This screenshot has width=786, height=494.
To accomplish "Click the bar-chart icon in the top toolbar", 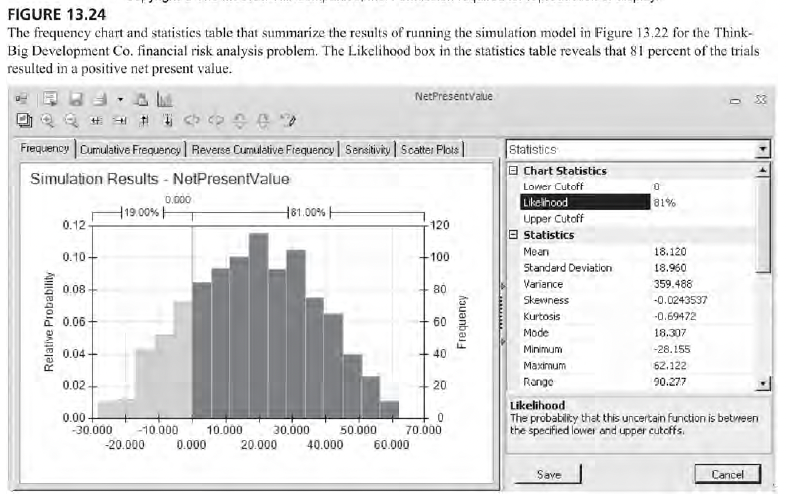I will pos(165,99).
